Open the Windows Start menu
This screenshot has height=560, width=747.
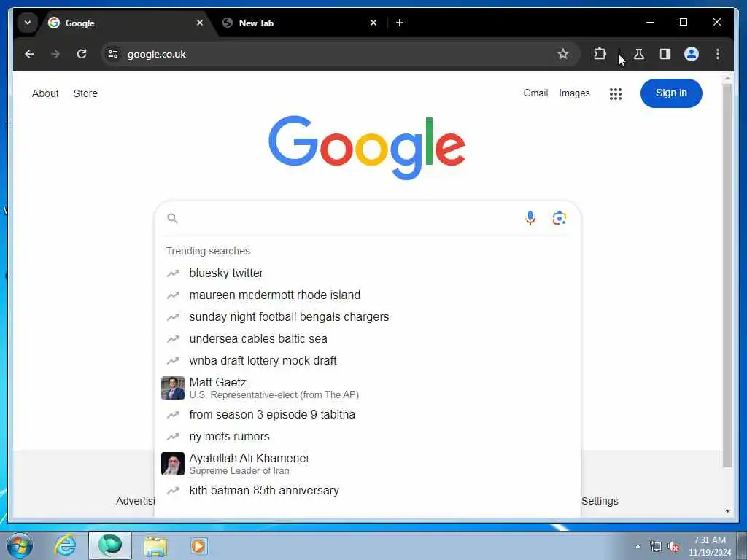click(x=19, y=545)
